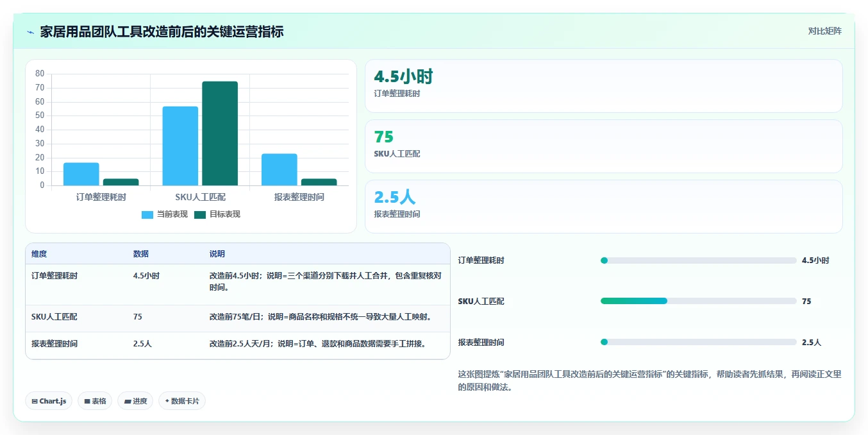
Task: Click the 改造前2.5人天/月 description cell
Action: click(318, 344)
